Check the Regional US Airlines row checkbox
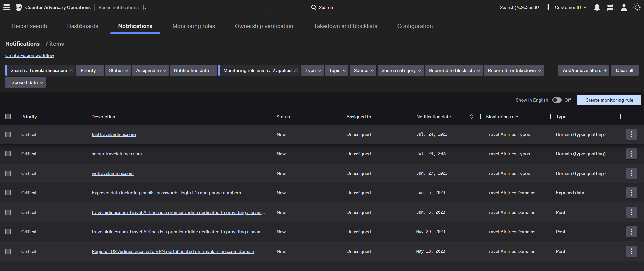The height and width of the screenshot is (271, 644). click(8, 251)
